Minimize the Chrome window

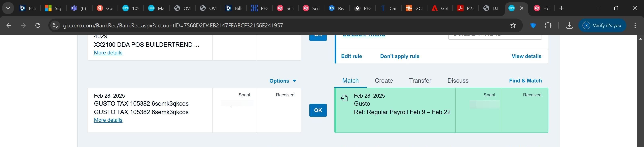point(598,8)
